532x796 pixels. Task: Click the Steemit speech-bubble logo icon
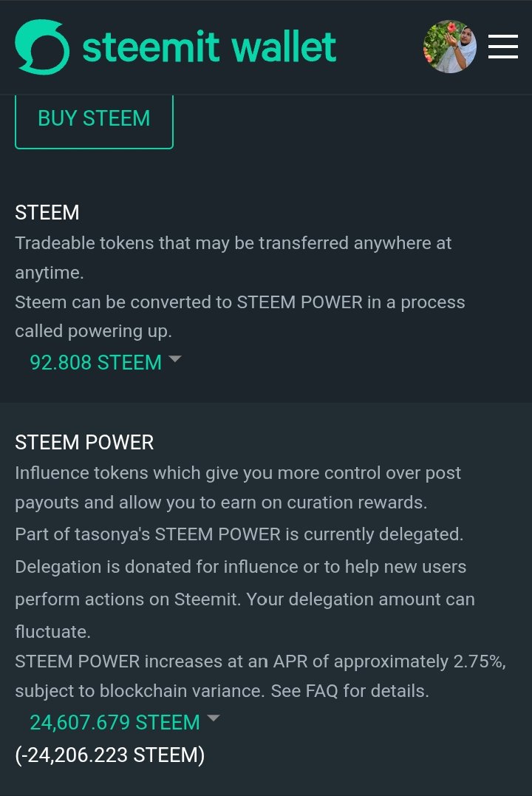pyautogui.click(x=42, y=47)
